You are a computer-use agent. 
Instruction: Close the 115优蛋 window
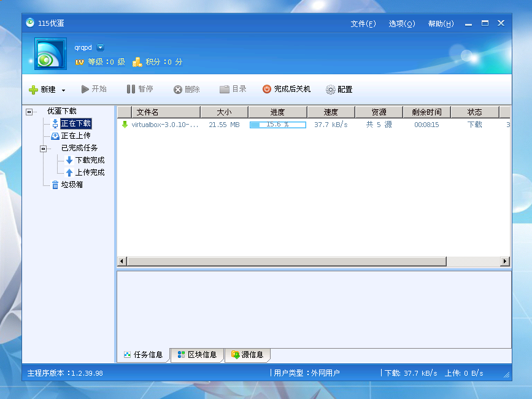501,23
